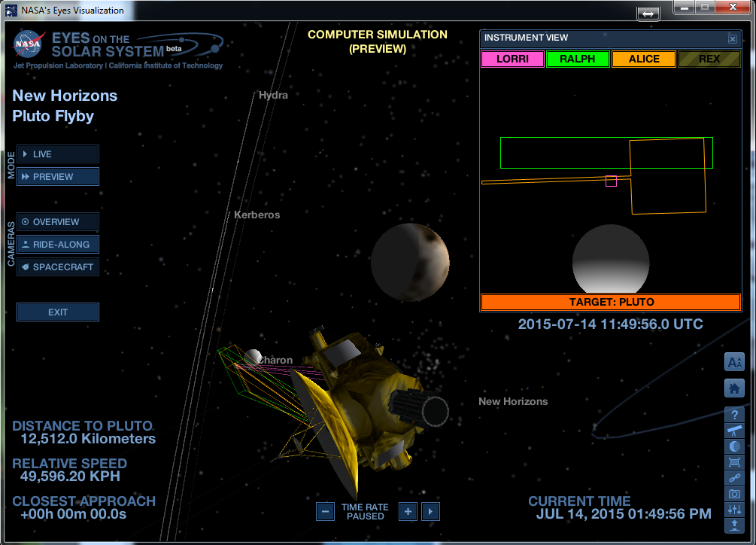The image size is (756, 545).
Task: Click the Eyes on the Solar System title
Action: tap(108, 45)
